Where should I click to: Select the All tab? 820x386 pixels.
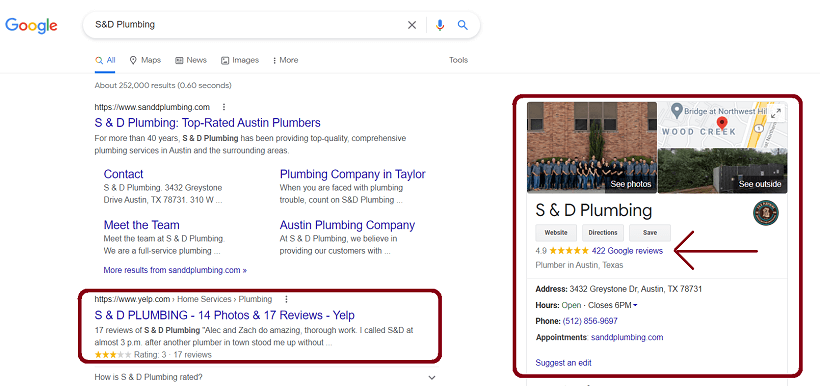point(105,60)
